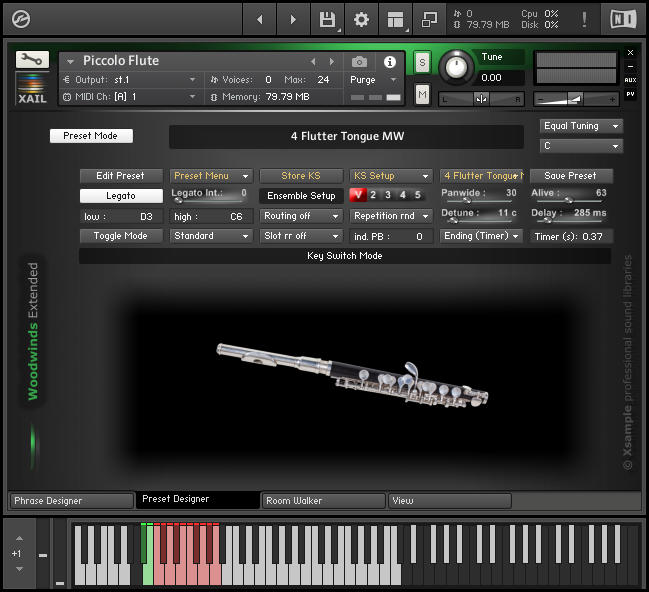649x592 pixels.
Task: Select next preset arrow next to Piccolo Flute
Action: (332, 62)
